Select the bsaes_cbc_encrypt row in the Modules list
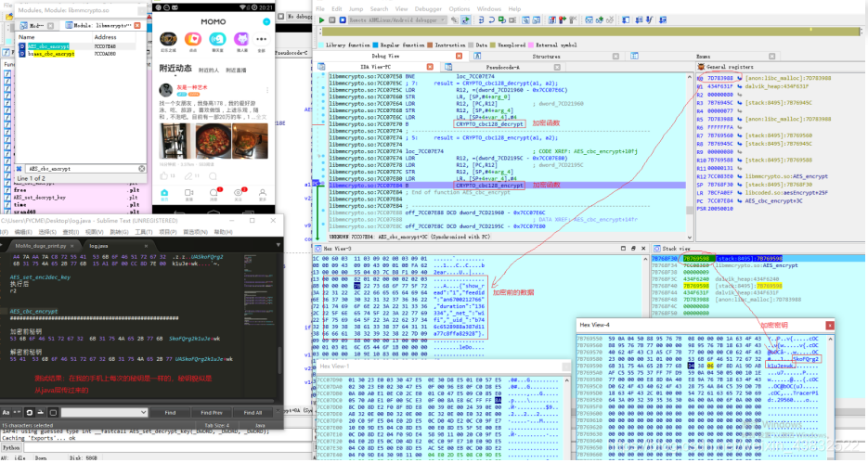Viewport: 868px width, 463px height. click(76, 54)
